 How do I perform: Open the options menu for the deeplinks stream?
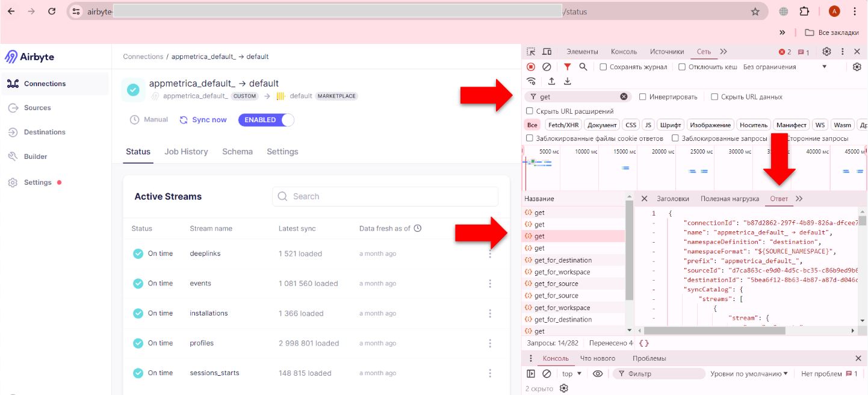pos(490,253)
